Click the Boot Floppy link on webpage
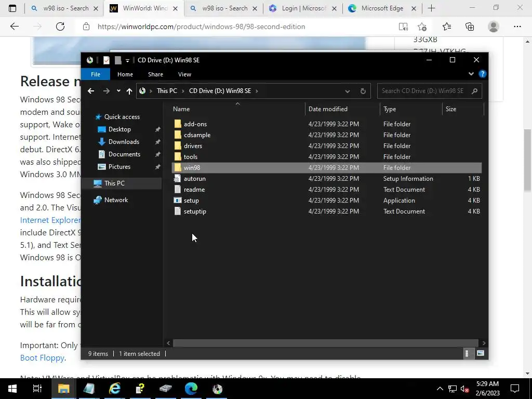 pos(42,358)
